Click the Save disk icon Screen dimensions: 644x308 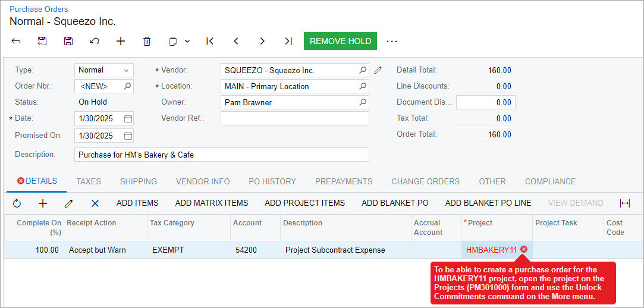tap(68, 41)
